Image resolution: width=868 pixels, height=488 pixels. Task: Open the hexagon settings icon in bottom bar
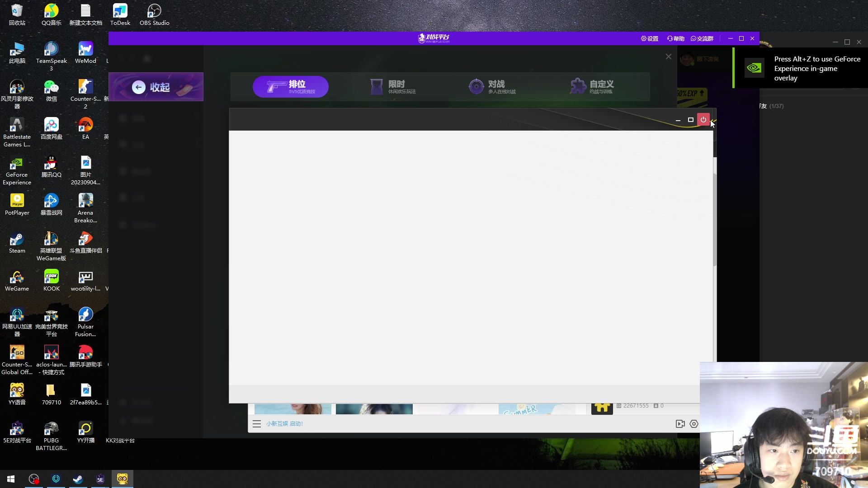(694, 424)
